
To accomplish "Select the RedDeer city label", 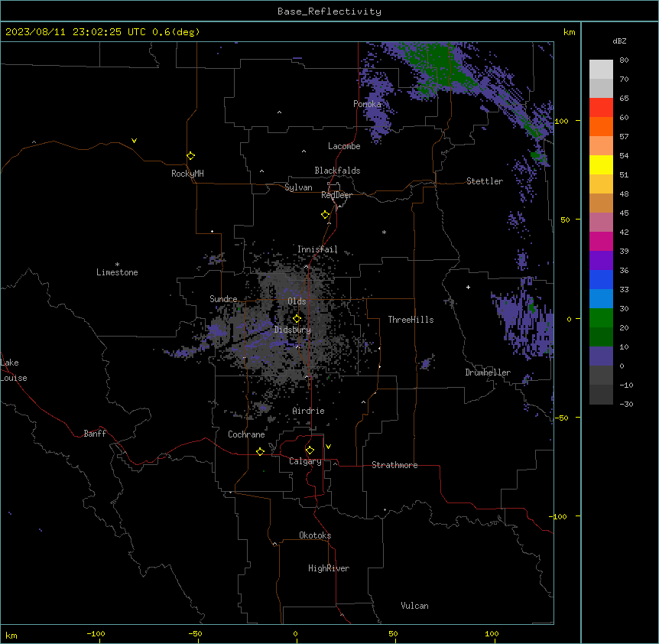I will pyautogui.click(x=336, y=195).
